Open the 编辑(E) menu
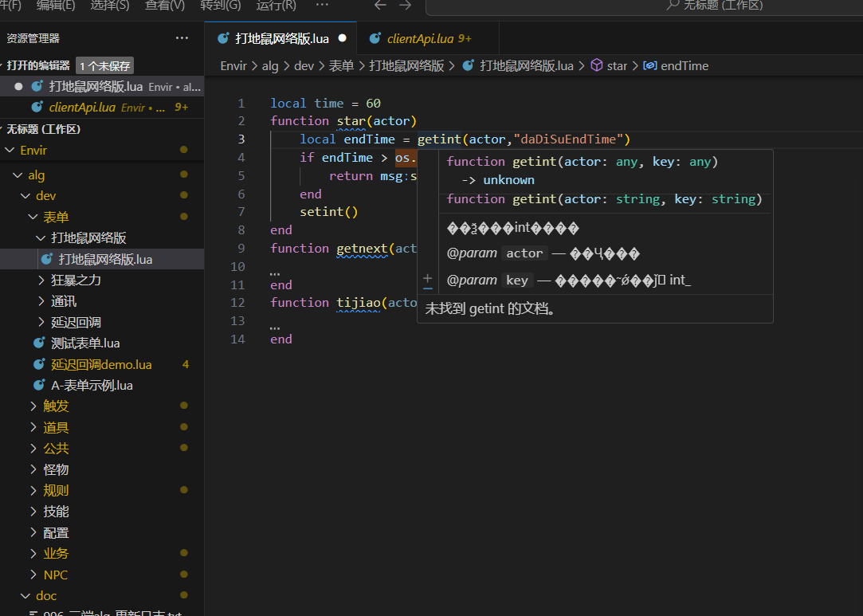The image size is (863, 616). point(56,6)
